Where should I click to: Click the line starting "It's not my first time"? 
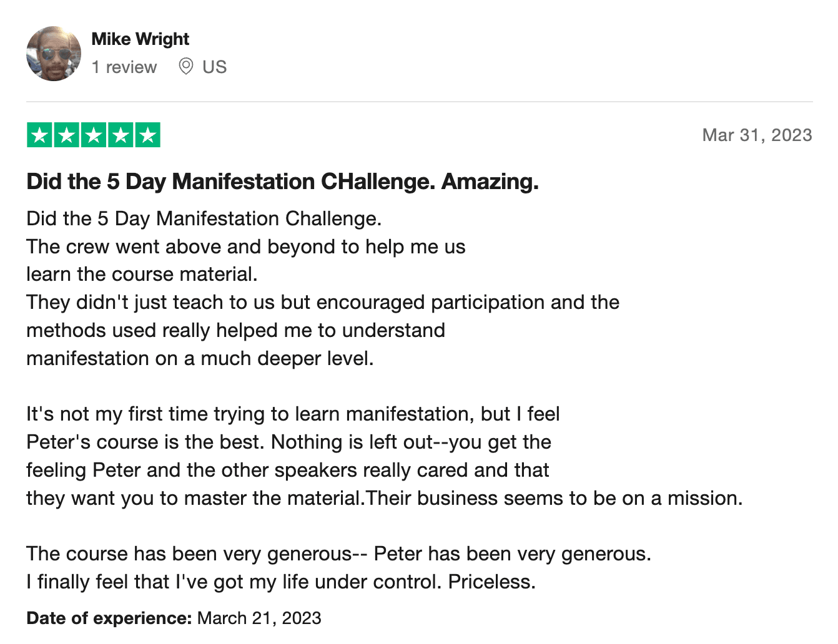tap(293, 414)
